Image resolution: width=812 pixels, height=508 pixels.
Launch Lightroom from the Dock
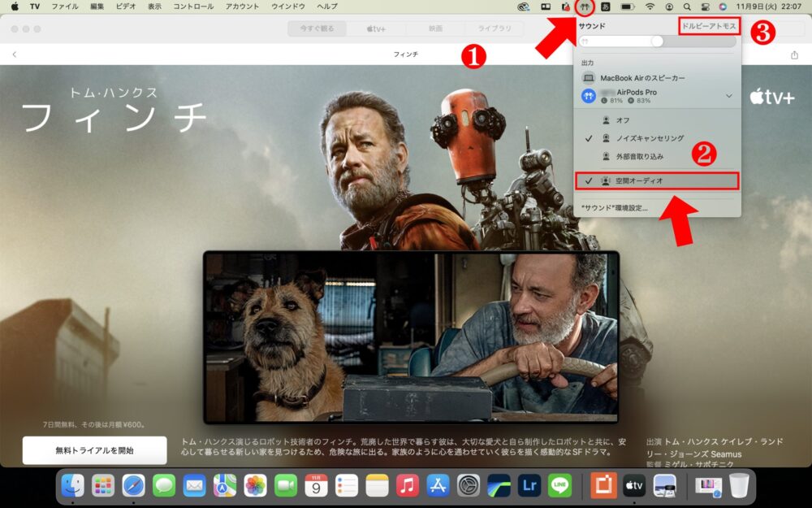529,486
